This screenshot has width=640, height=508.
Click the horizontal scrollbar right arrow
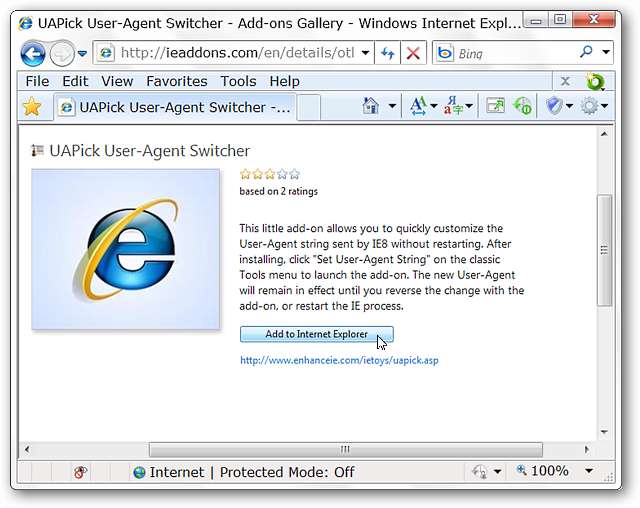coord(587,450)
